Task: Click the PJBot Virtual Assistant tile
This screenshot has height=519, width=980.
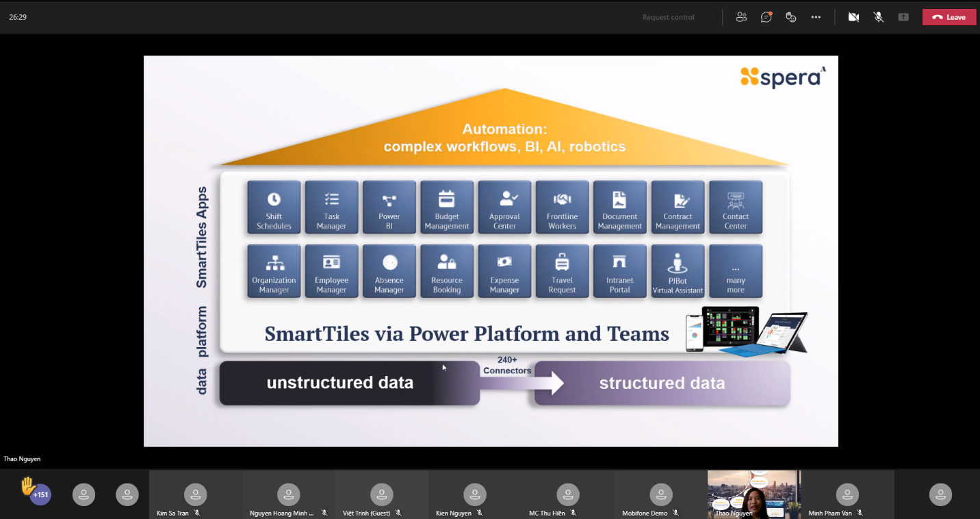Action: coord(678,271)
